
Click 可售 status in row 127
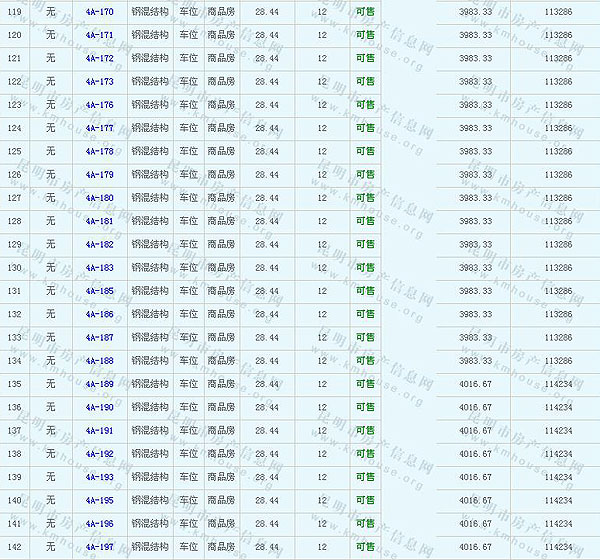click(366, 198)
